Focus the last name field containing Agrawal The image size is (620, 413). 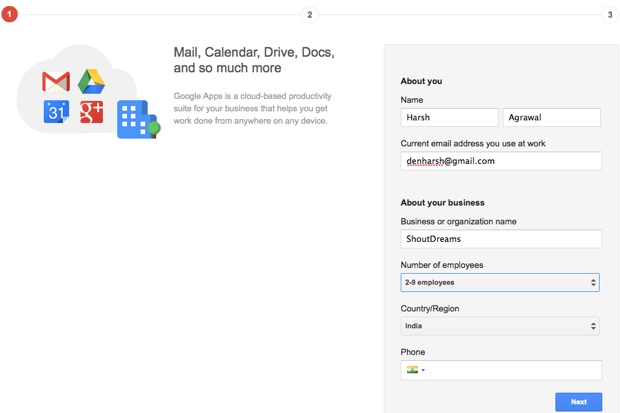pos(552,117)
